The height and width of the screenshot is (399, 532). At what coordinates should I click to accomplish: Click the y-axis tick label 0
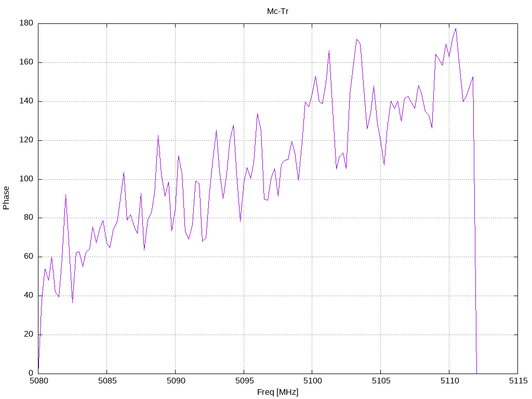[x=31, y=373]
